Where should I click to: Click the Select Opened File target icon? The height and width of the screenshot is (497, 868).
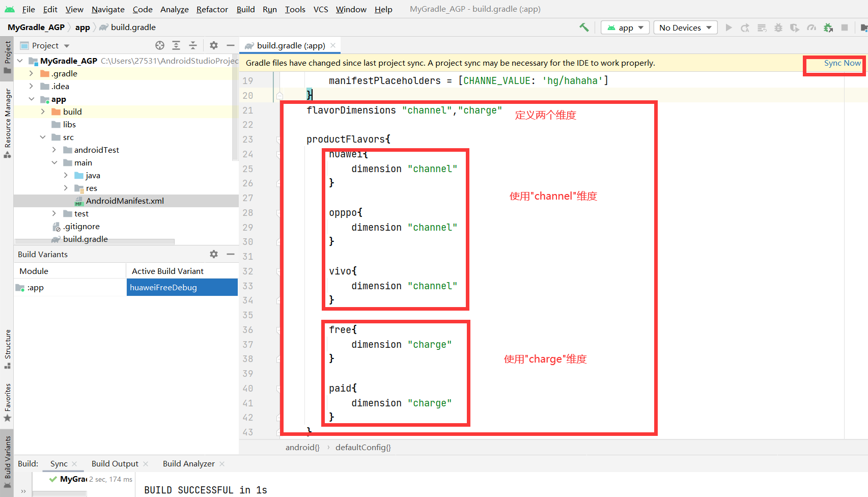click(160, 45)
